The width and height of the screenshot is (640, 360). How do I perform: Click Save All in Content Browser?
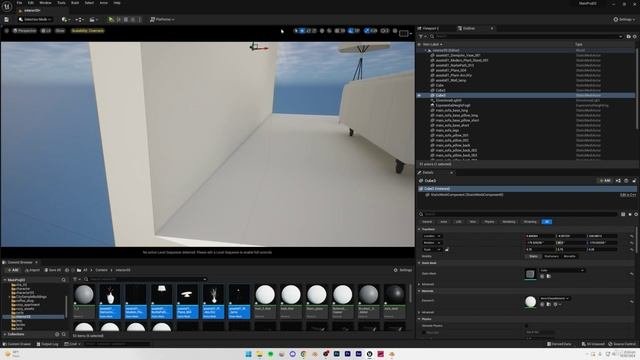[x=53, y=270]
